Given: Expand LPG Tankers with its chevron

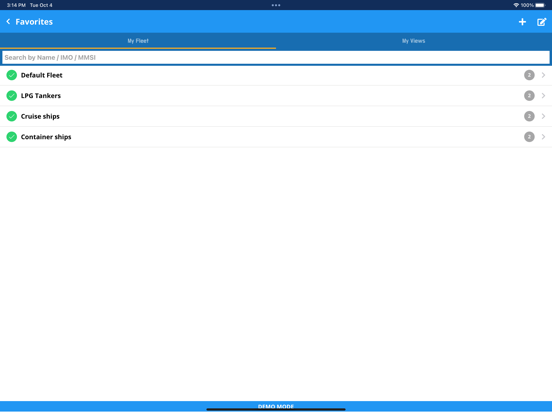Looking at the screenshot, I should click(x=543, y=96).
